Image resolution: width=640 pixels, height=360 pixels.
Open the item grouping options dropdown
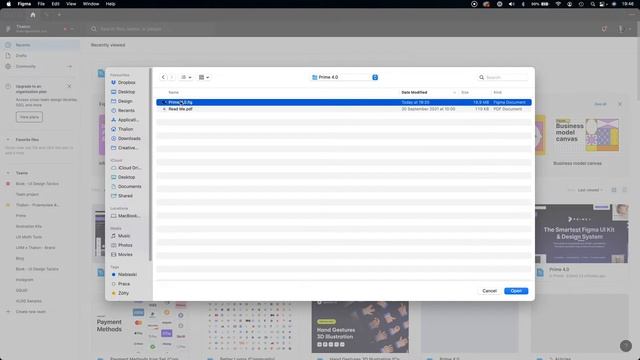point(204,77)
